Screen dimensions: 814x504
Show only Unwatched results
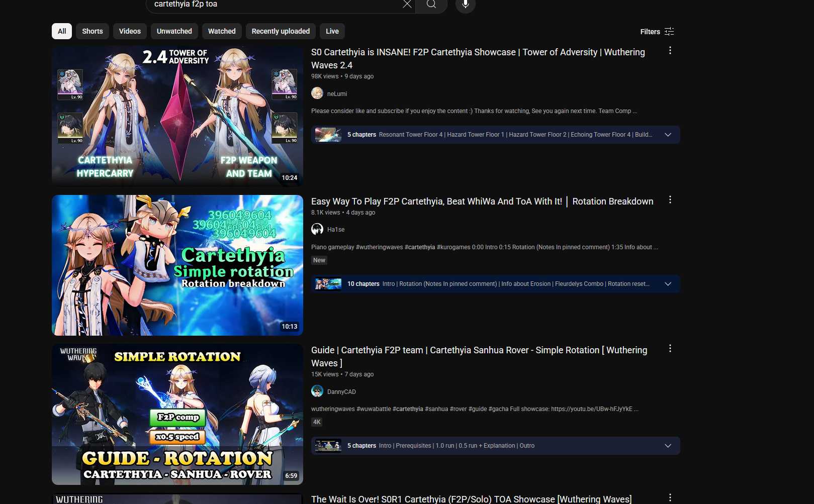coord(174,31)
